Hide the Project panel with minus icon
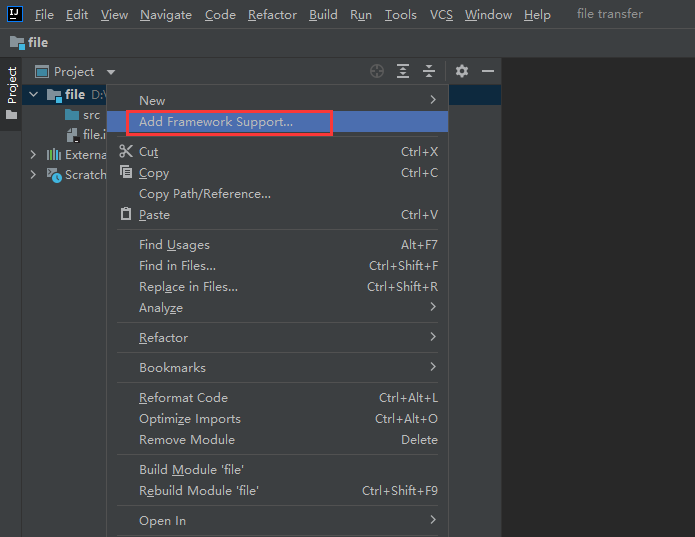The height and width of the screenshot is (537, 695). pos(488,71)
